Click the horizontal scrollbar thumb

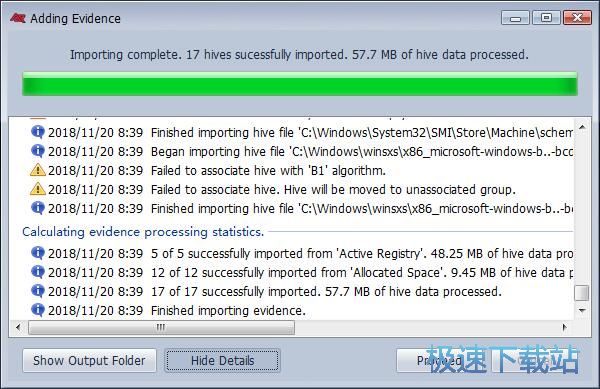tap(161, 327)
